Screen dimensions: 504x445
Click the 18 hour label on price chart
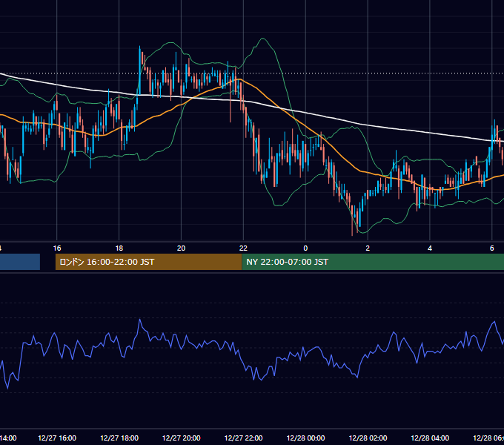pos(119,248)
